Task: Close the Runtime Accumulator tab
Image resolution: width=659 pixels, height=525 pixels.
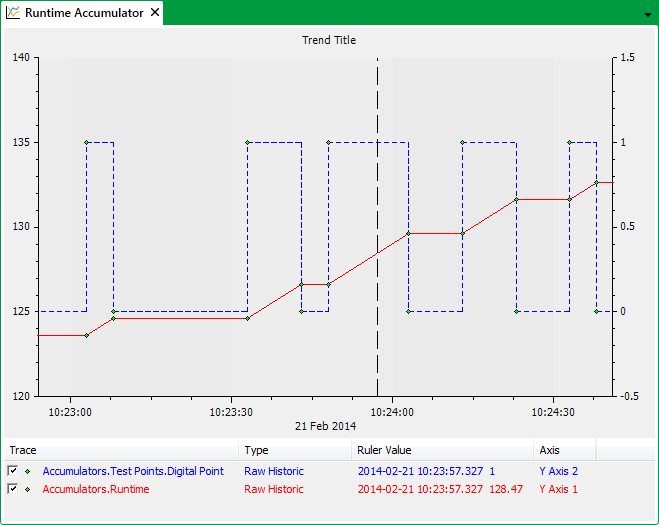Action: tap(154, 13)
